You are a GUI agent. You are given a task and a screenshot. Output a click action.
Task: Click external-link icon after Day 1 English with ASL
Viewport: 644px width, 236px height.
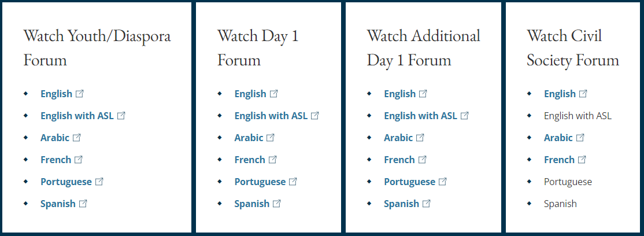point(314,116)
